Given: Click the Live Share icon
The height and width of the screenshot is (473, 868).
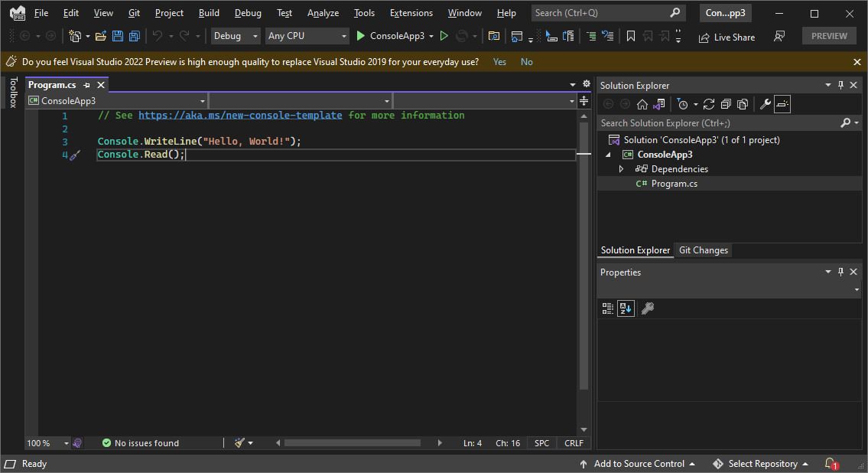Looking at the screenshot, I should 704,37.
